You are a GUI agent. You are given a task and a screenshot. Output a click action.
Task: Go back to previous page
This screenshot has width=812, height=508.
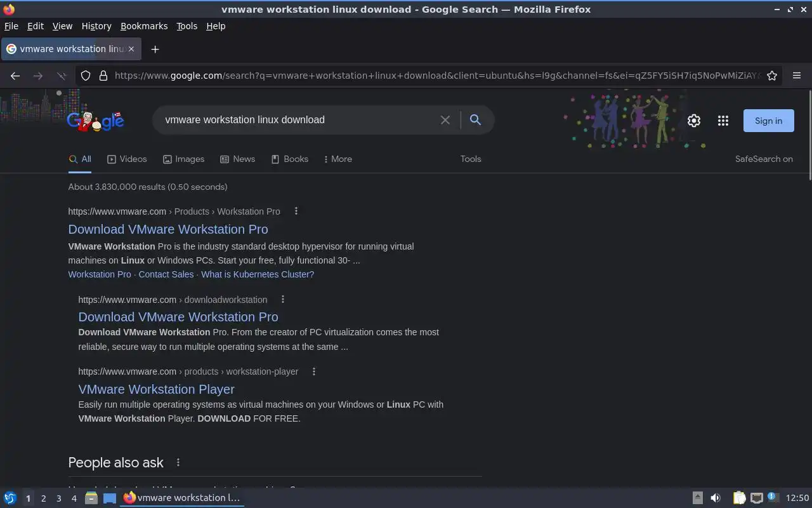15,76
